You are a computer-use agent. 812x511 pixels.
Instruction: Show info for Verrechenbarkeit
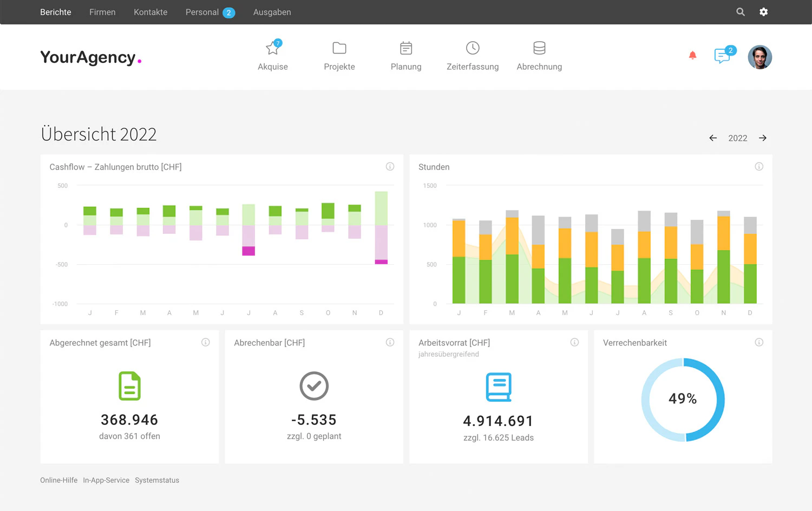pos(759,342)
